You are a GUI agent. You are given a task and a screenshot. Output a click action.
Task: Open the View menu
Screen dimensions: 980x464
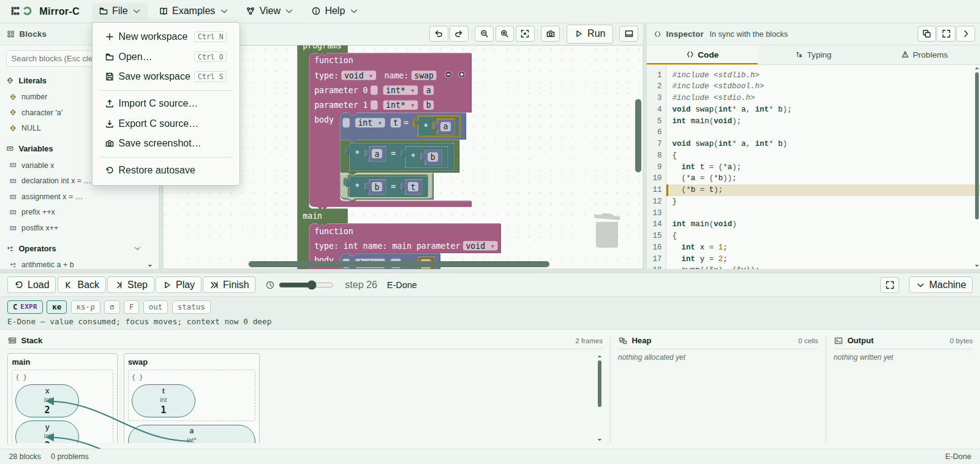[269, 11]
